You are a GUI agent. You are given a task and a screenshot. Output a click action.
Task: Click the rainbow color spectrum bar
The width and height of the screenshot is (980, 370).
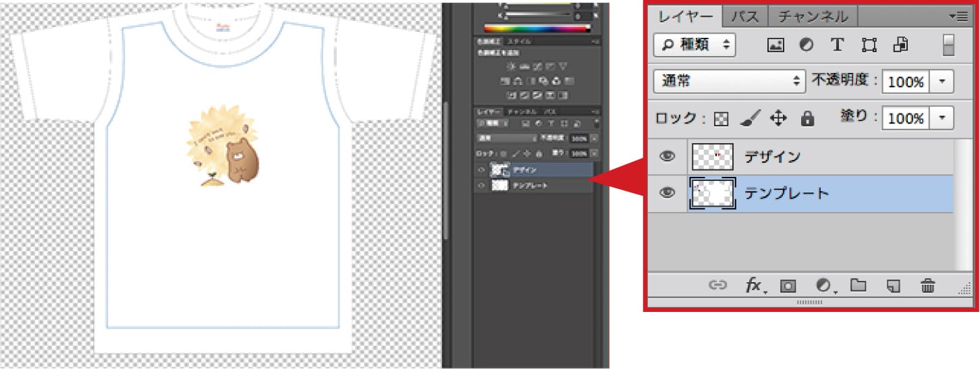(x=537, y=28)
